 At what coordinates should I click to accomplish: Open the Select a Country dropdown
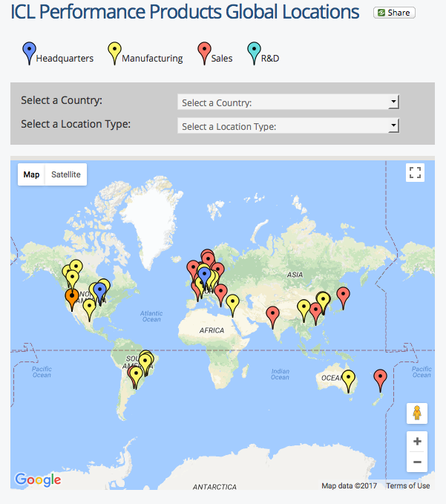[x=288, y=102]
